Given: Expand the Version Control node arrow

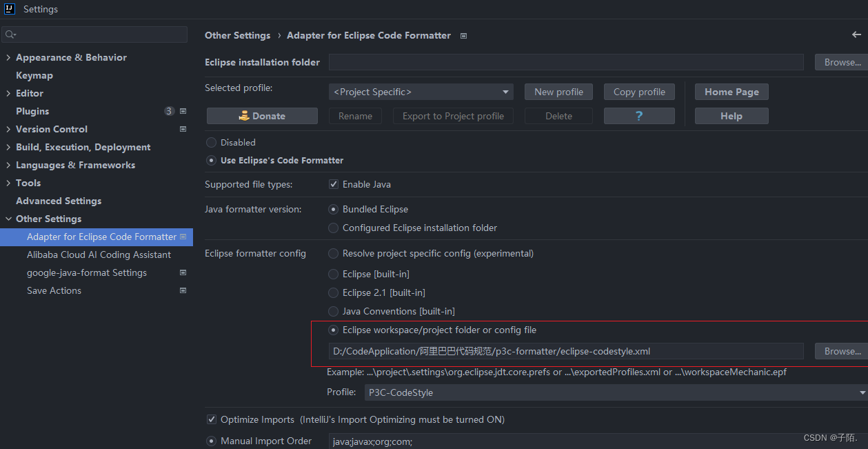Looking at the screenshot, I should tap(8, 129).
